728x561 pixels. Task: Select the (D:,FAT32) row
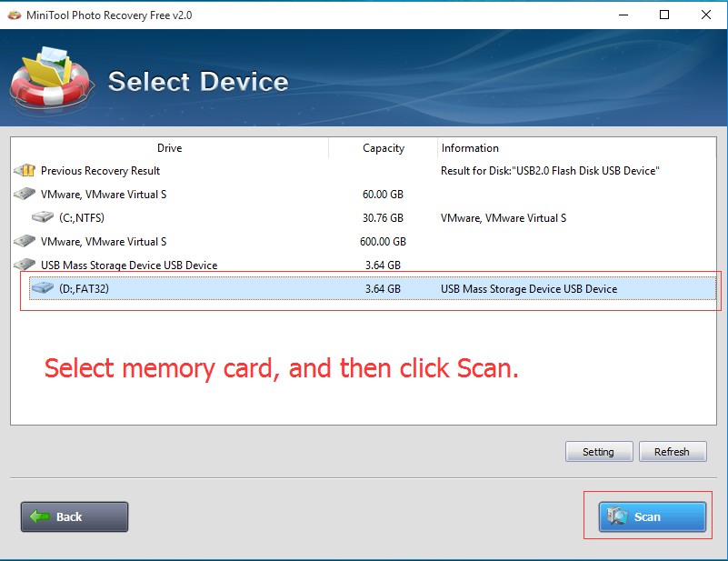tap(182, 288)
